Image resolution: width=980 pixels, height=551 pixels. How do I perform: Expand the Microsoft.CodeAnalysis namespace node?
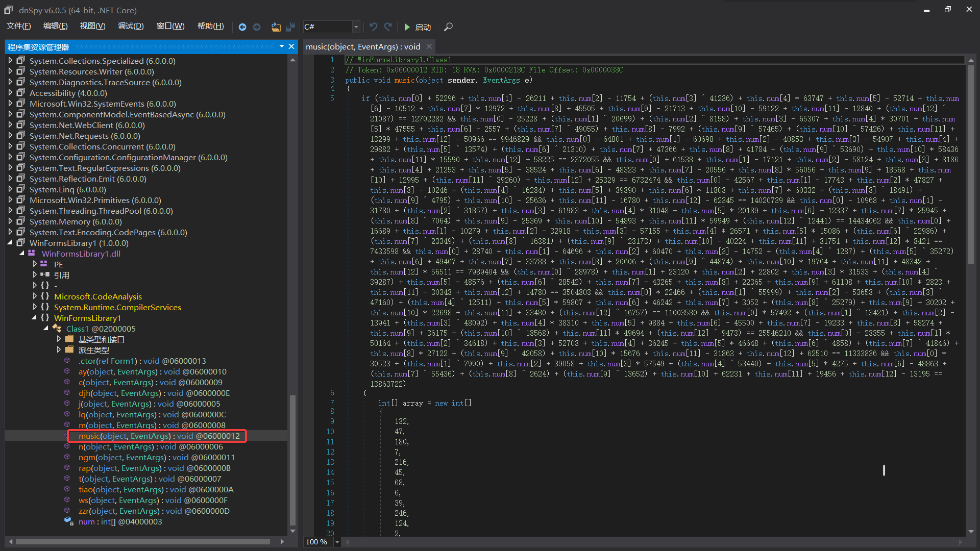tap(35, 296)
